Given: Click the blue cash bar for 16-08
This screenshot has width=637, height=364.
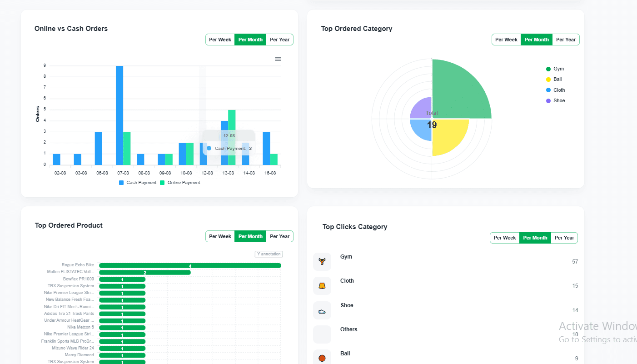Looking at the screenshot, I should (267, 149).
